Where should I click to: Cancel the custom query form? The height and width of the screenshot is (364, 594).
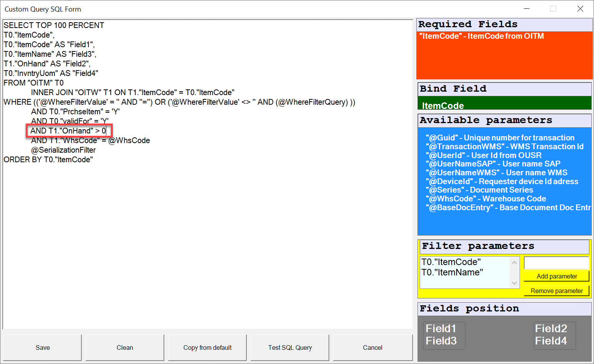pyautogui.click(x=372, y=348)
